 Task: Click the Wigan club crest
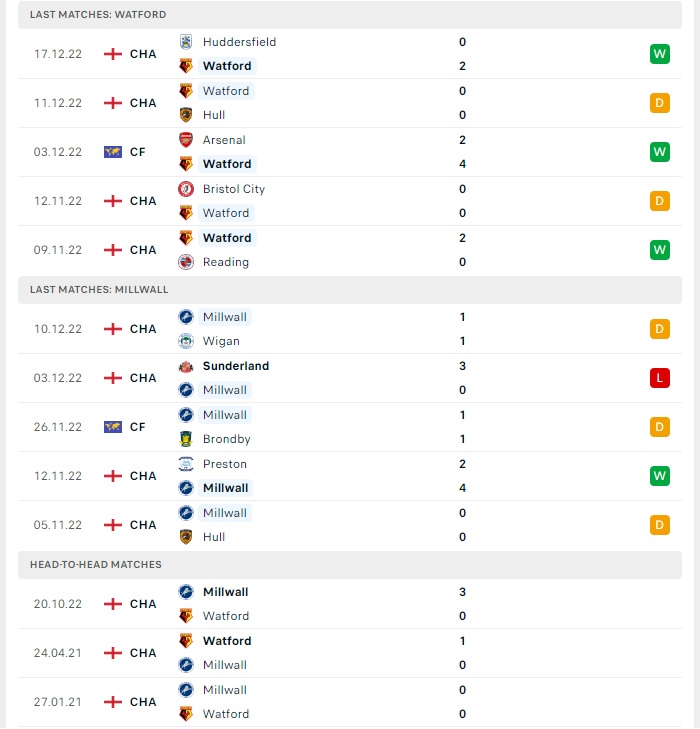coord(186,341)
